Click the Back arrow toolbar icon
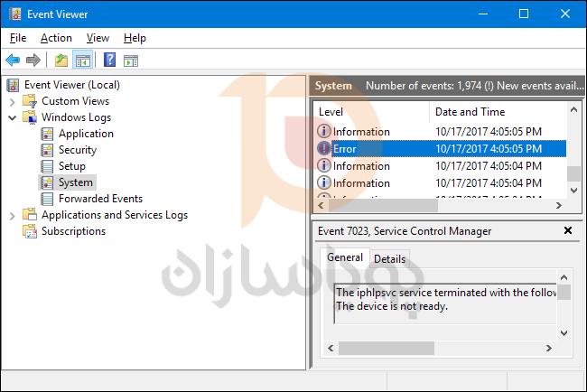 (13, 61)
